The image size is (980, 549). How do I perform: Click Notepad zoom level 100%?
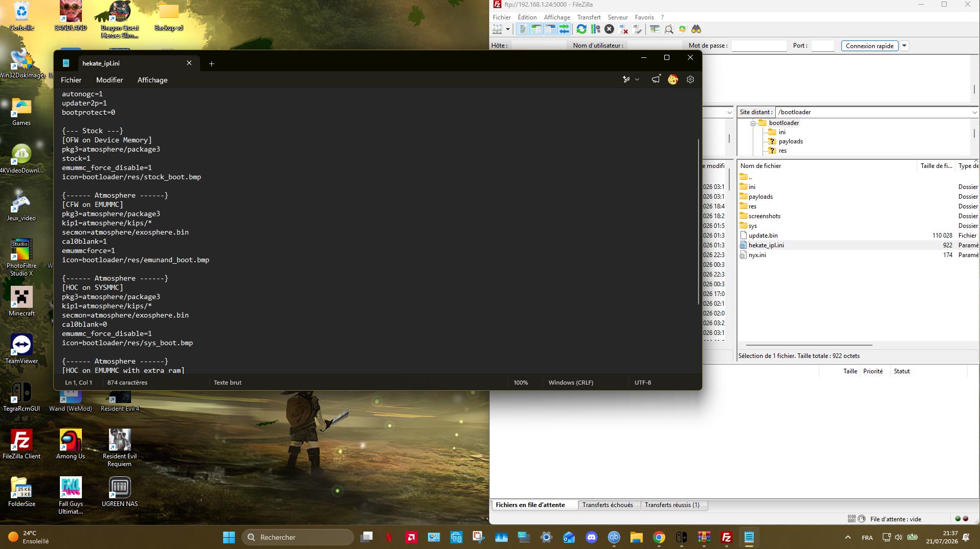coord(520,383)
